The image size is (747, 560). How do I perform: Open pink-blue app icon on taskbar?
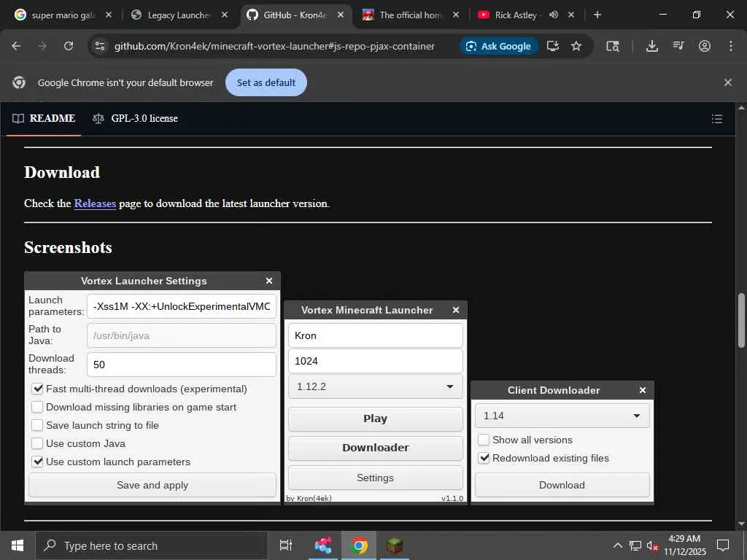pyautogui.click(x=323, y=545)
